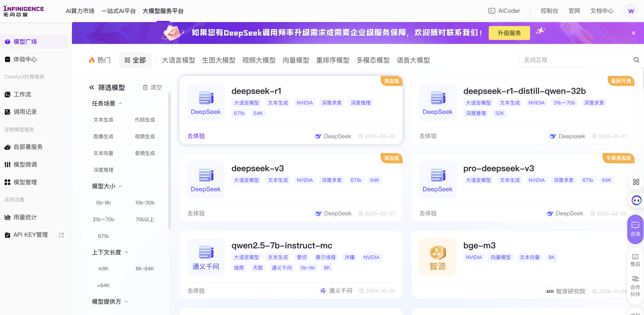Open 用量统计 bar chart icon

[8, 218]
